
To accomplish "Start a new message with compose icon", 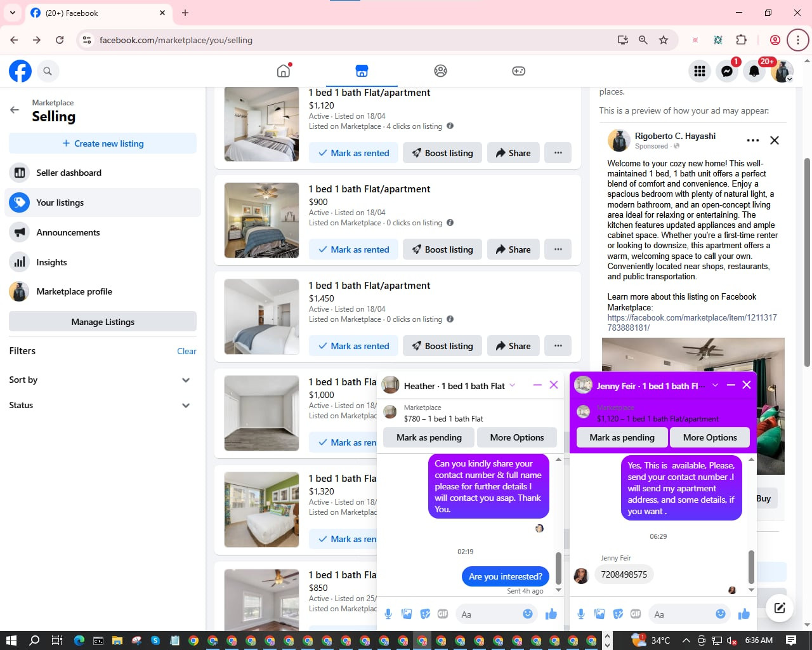I will click(780, 608).
